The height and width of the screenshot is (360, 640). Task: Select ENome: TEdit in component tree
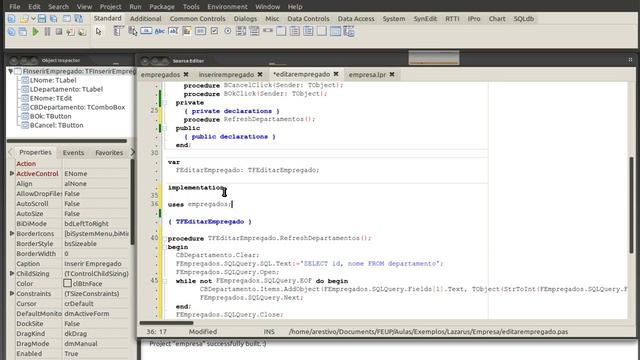51,98
